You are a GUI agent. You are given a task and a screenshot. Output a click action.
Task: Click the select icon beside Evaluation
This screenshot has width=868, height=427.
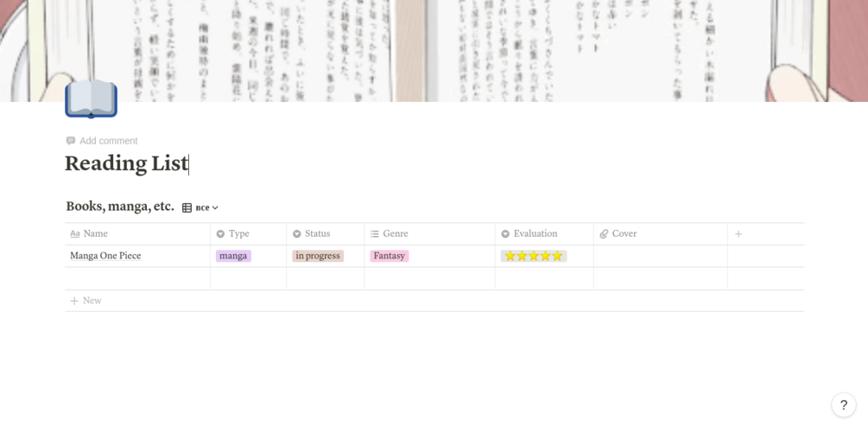point(505,233)
